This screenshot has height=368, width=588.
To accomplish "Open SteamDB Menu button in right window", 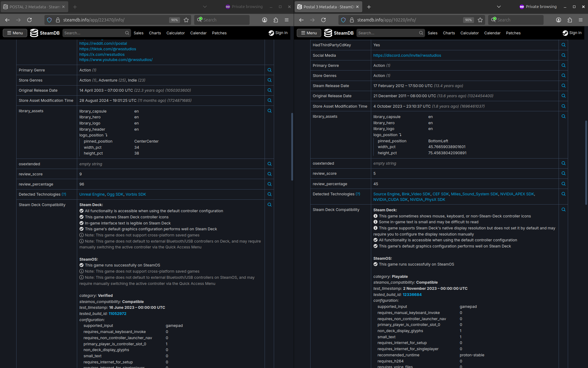I will (309, 33).
